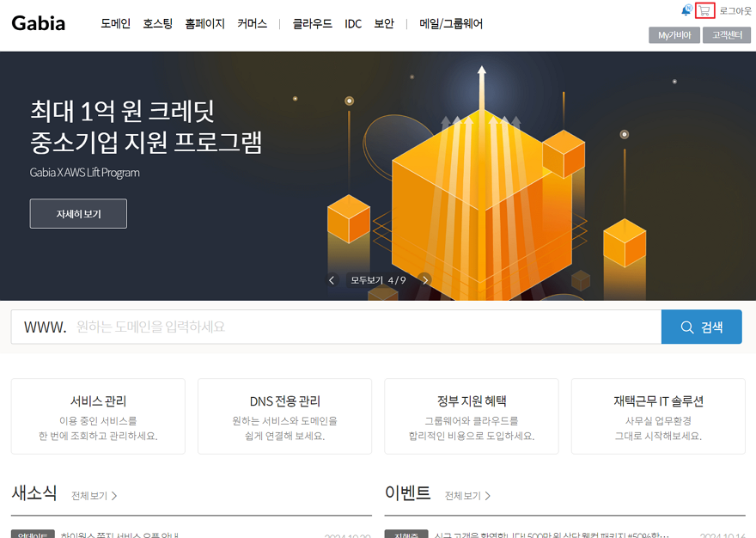The height and width of the screenshot is (538, 756).
Task: Click the 새소식 heading
Action: click(34, 493)
